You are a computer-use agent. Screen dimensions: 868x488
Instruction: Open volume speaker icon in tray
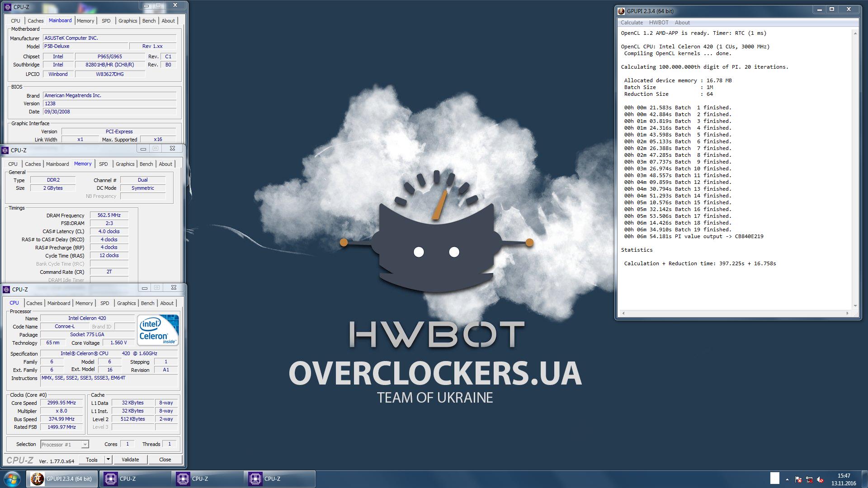820,479
